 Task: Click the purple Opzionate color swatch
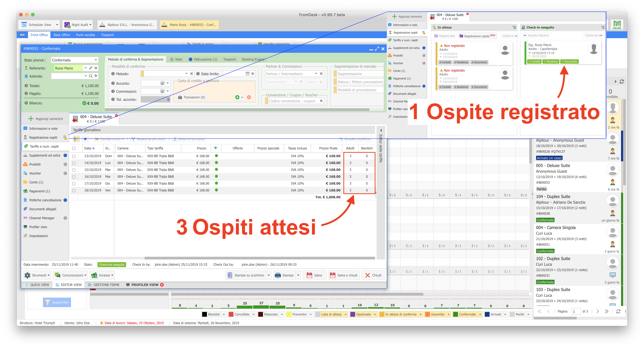coord(353,314)
